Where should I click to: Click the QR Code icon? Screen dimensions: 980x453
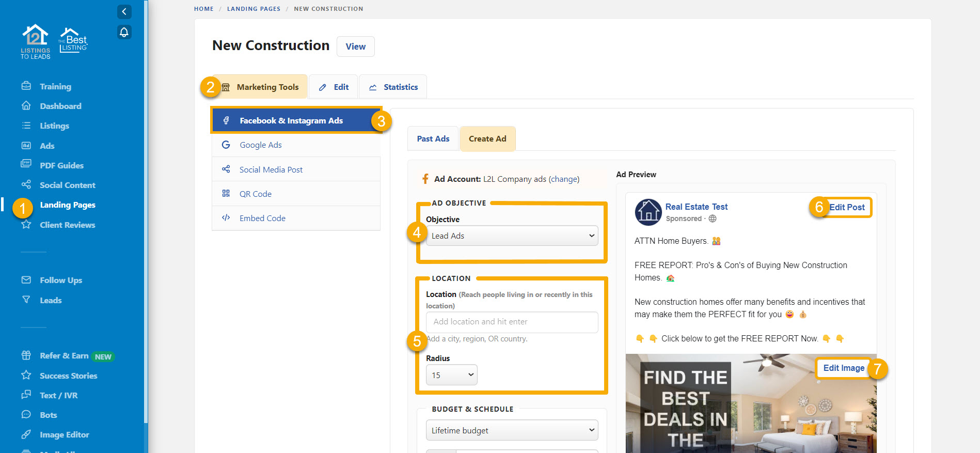coord(226,194)
